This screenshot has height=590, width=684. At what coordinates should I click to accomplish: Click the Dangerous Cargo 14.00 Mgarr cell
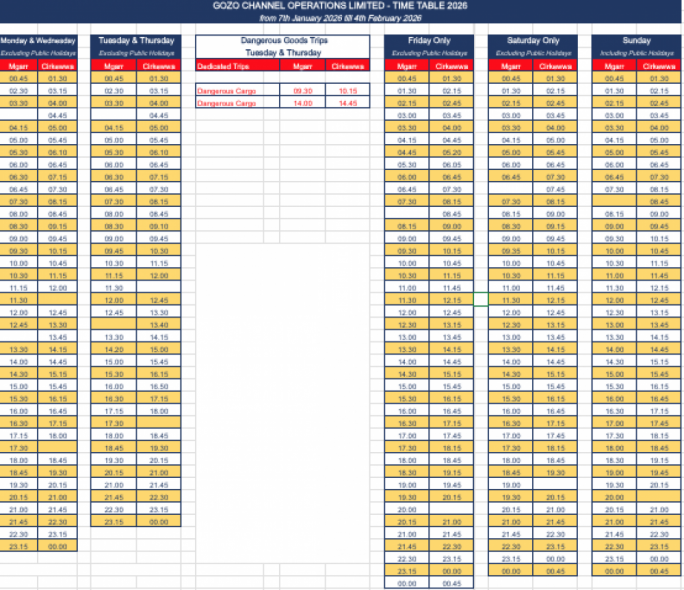tap(302, 103)
